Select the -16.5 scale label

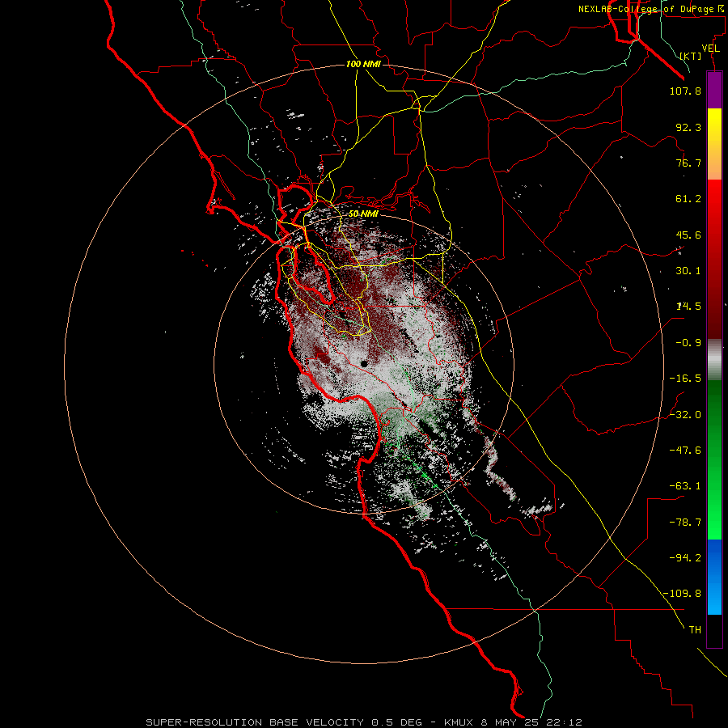[685, 379]
